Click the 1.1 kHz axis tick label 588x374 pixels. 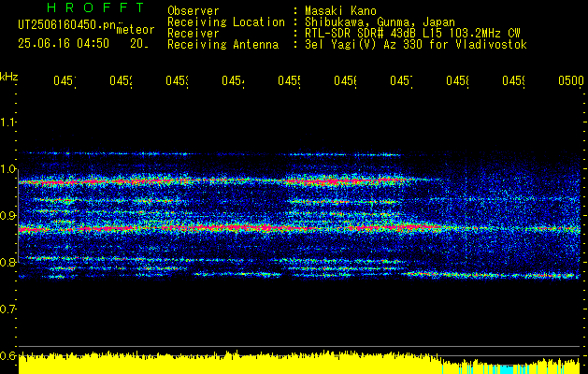7,122
